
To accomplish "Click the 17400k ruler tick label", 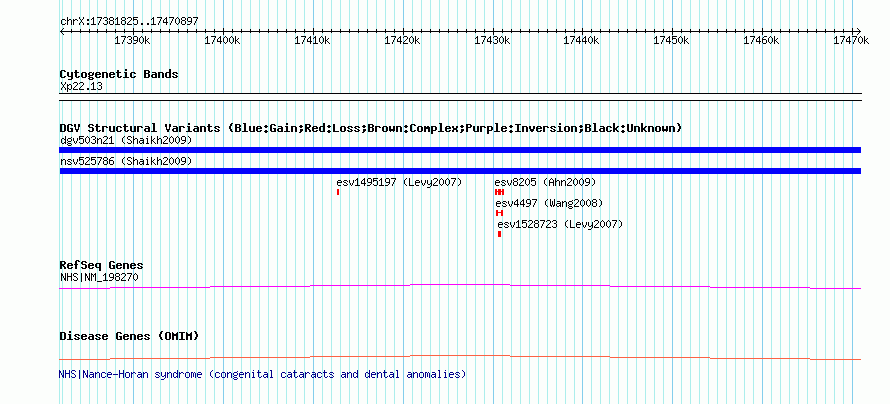I will (221, 40).
